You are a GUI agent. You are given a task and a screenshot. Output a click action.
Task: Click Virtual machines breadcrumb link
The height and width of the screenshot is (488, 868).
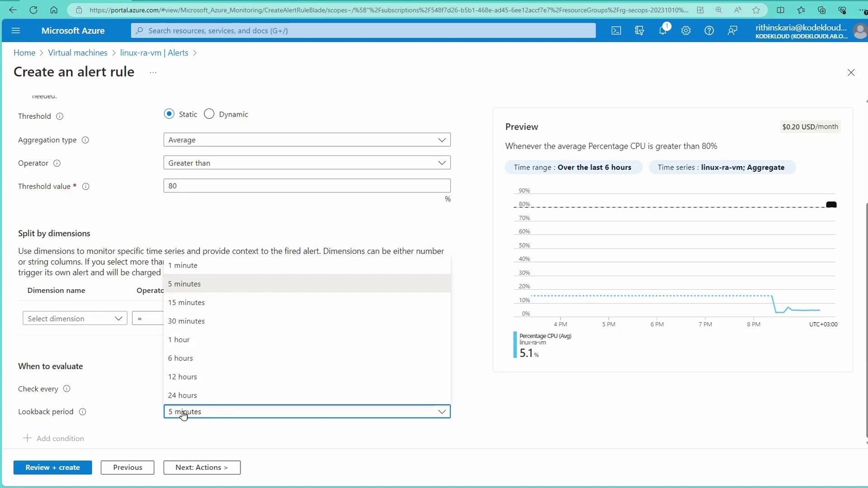pos(78,53)
